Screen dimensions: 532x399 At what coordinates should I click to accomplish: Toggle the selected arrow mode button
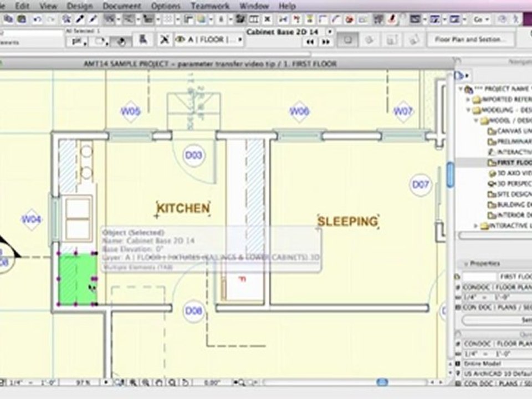pos(121,42)
